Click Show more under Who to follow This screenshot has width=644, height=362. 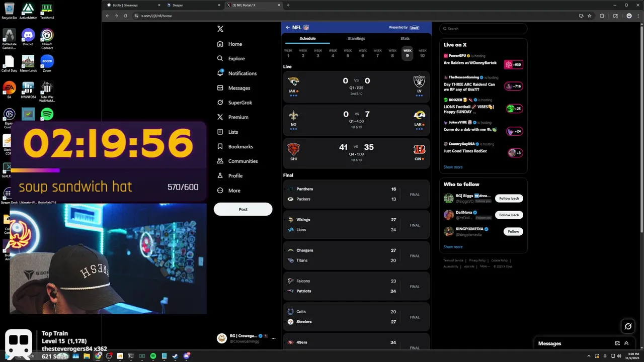[x=453, y=247]
